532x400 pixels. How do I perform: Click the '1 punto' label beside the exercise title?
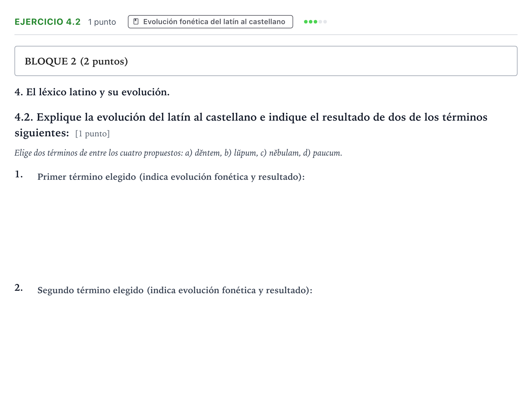pyautogui.click(x=102, y=22)
